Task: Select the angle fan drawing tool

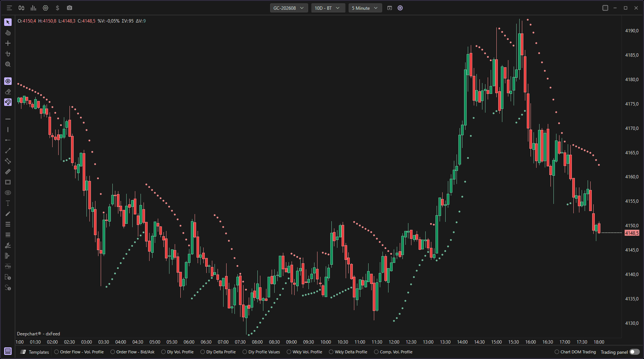Action: pos(8,245)
